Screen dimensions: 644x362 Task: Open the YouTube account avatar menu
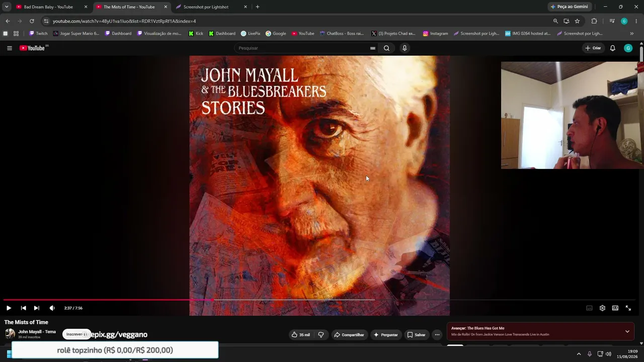pos(628,48)
